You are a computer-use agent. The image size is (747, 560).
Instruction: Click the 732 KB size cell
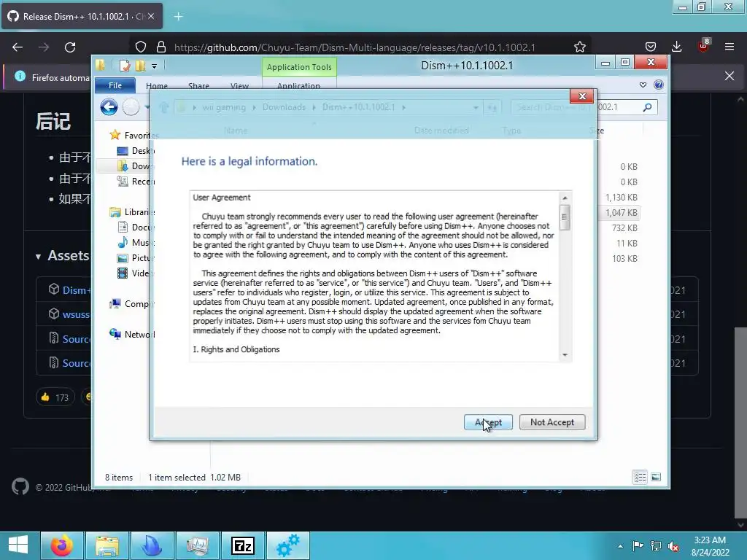(624, 227)
